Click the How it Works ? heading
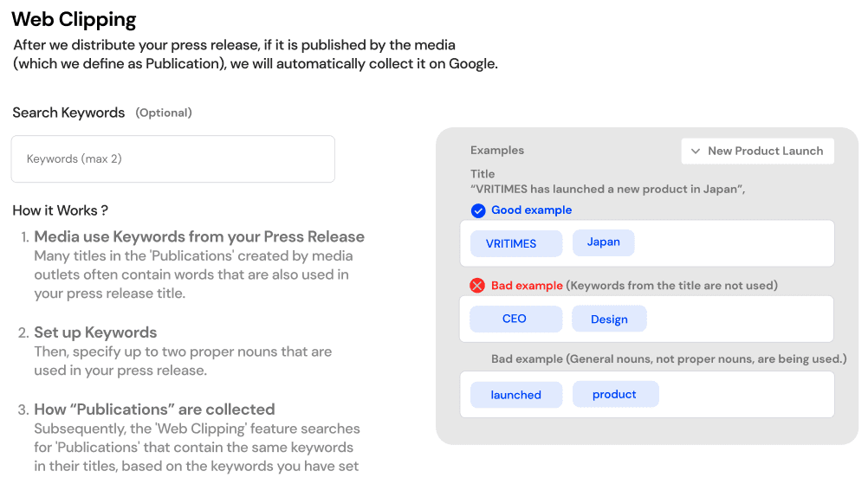The width and height of the screenshot is (868, 484). click(x=60, y=210)
